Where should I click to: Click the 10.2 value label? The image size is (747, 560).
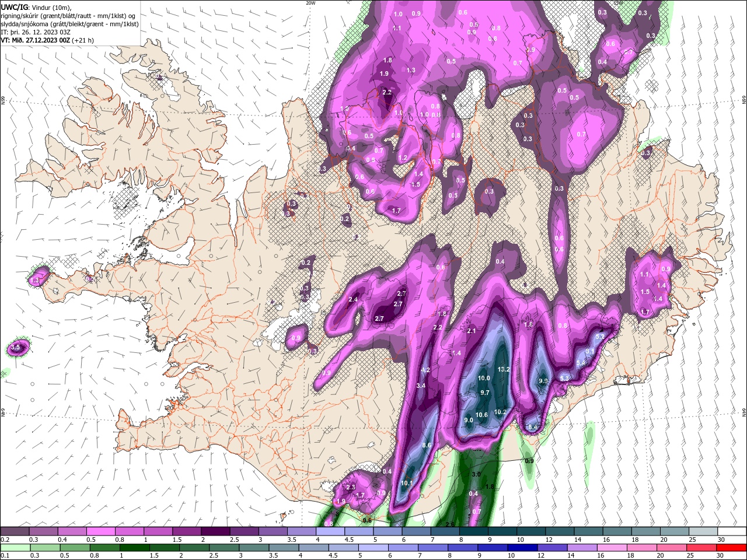click(x=500, y=411)
